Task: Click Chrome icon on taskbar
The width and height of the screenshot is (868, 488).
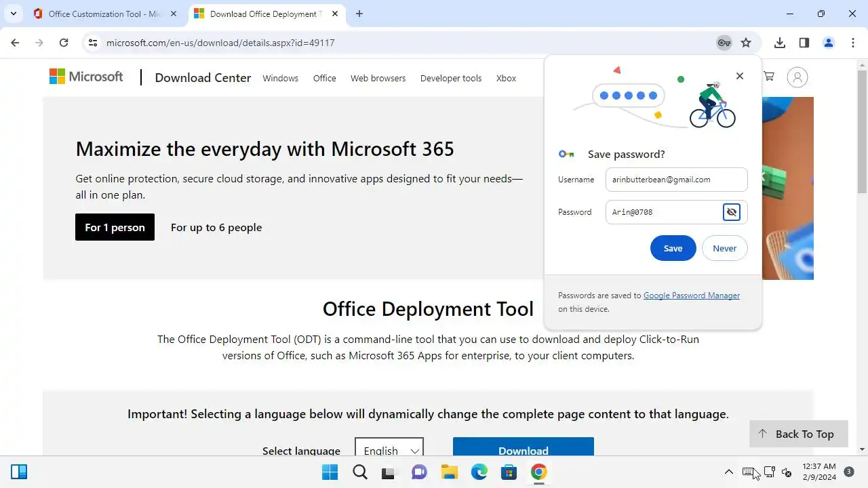Action: coord(538,472)
